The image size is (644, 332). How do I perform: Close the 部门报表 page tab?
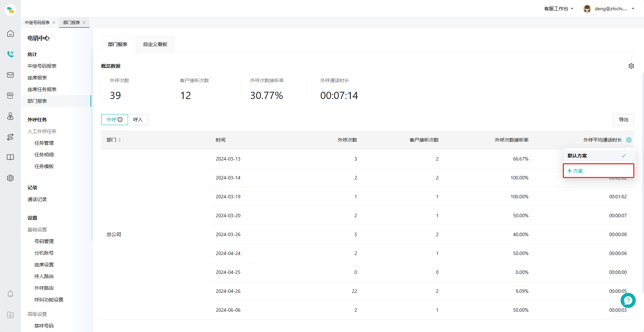click(x=84, y=23)
